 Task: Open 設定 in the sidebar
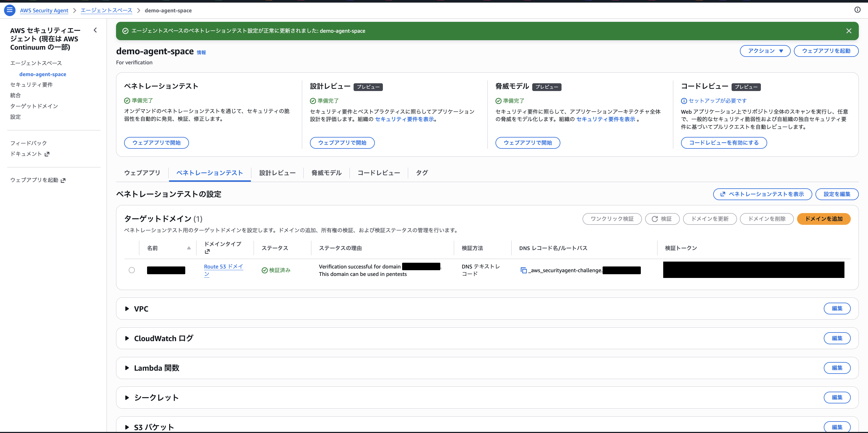pos(16,117)
